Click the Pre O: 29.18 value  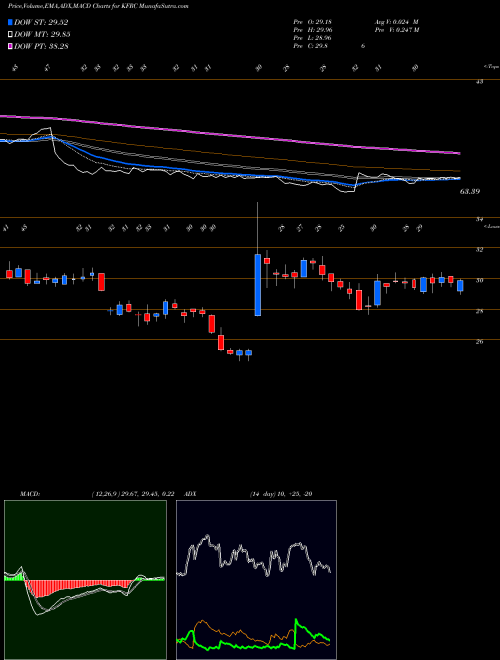coord(314,21)
